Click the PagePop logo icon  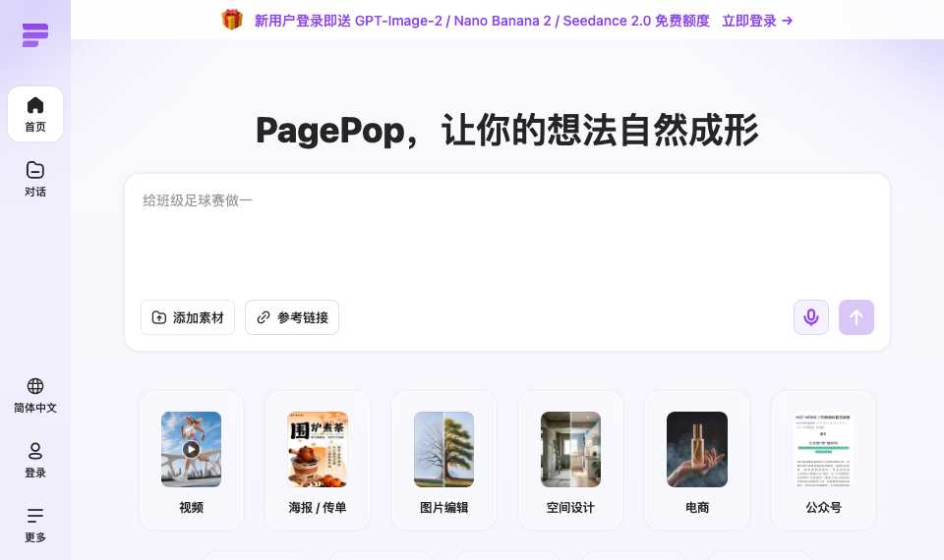coord(35,35)
